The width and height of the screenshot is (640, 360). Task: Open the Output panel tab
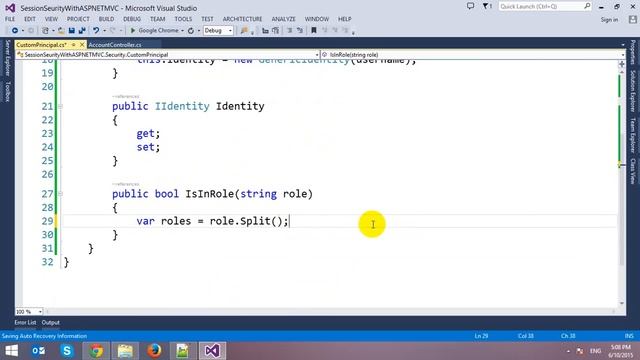click(51, 323)
